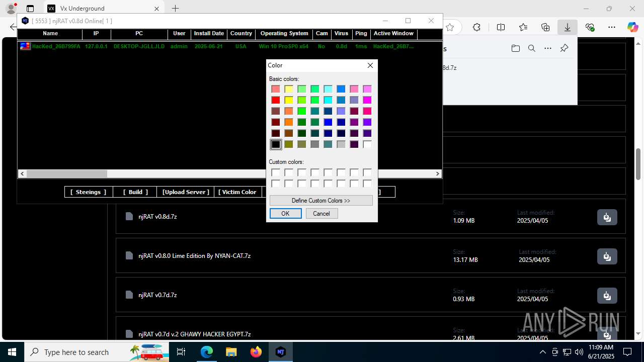Viewport: 644px width, 362px height.
Task: Switch to the Vx Underground tab
Action: pyautogui.click(x=104, y=9)
